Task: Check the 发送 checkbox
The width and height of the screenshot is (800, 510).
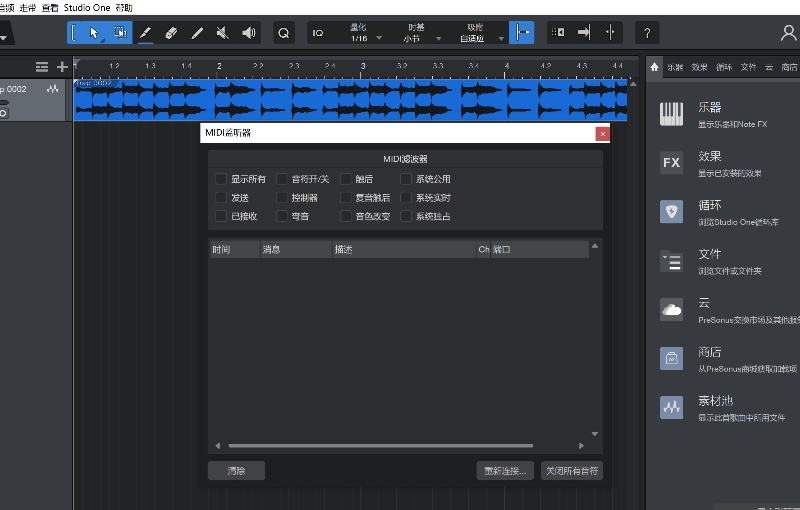Action: tap(221, 197)
